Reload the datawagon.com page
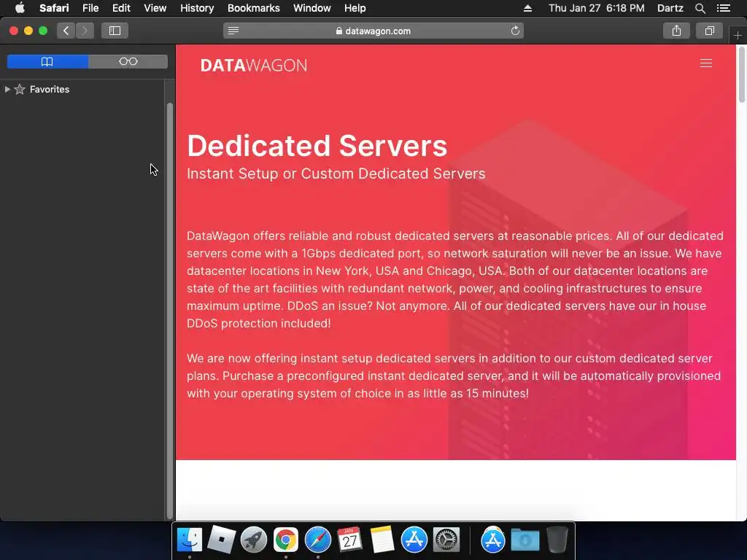The image size is (747, 560). (x=515, y=31)
